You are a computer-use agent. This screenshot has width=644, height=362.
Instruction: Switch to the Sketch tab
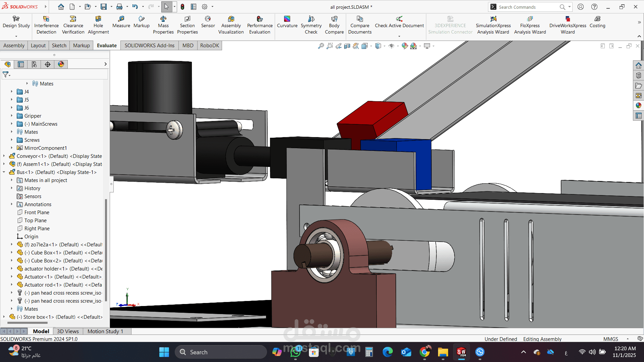59,46
